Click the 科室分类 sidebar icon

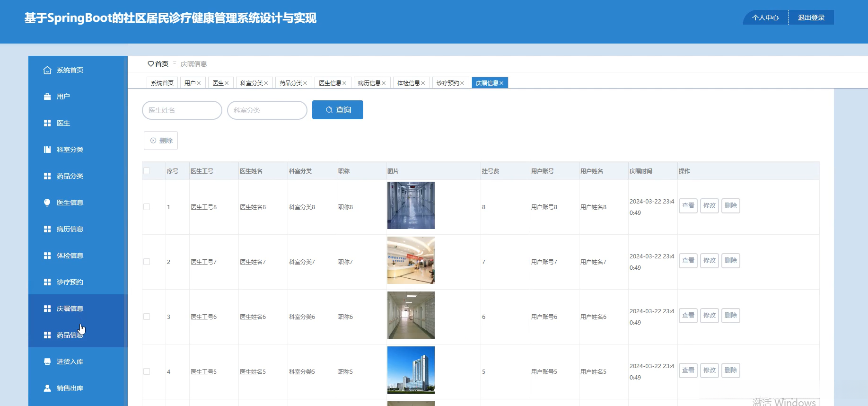click(47, 150)
